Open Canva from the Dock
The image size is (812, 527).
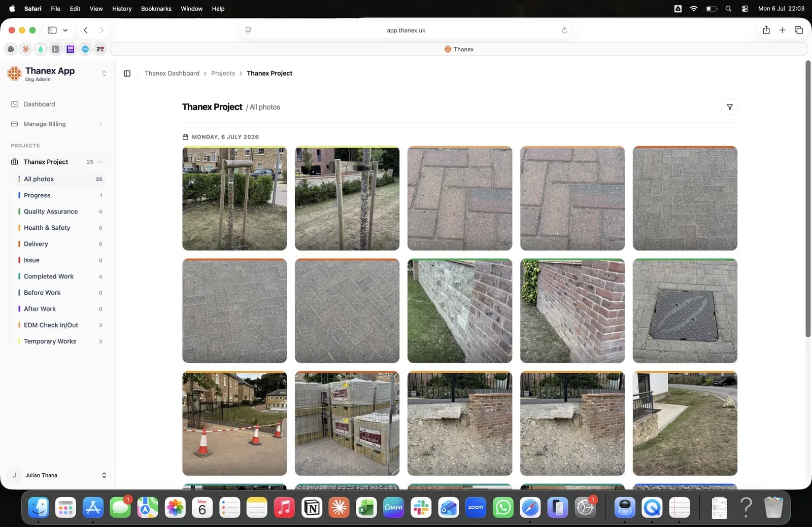[393, 507]
